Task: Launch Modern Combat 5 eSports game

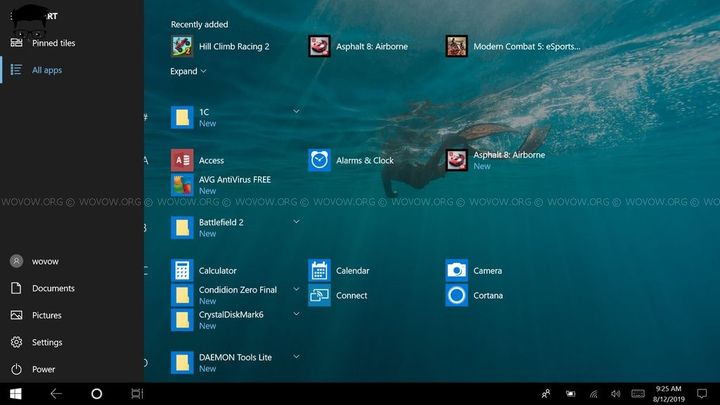Action: (x=456, y=46)
